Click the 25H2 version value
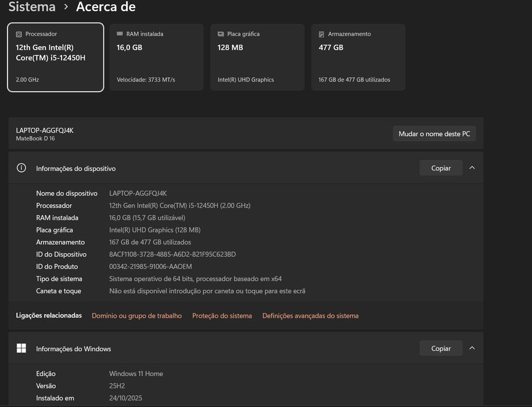 [x=117, y=386]
